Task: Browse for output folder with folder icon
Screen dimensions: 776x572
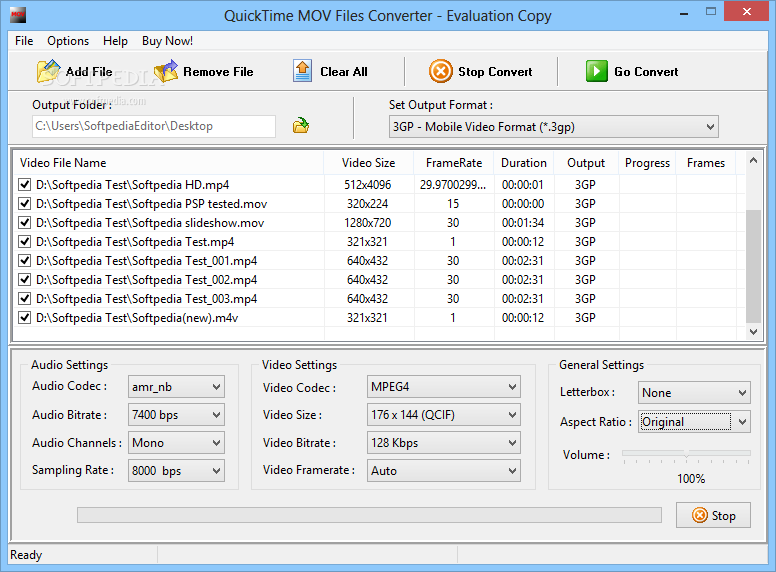Action: 301,126
